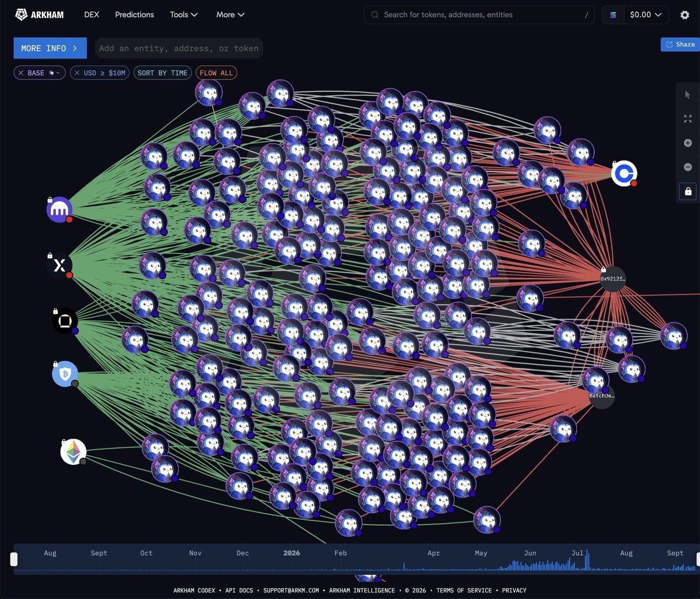Click the Share button
The image size is (700, 599).
[680, 44]
